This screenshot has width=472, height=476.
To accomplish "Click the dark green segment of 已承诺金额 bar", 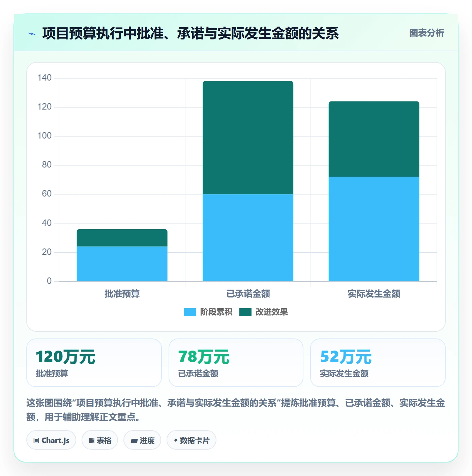I will tap(248, 138).
